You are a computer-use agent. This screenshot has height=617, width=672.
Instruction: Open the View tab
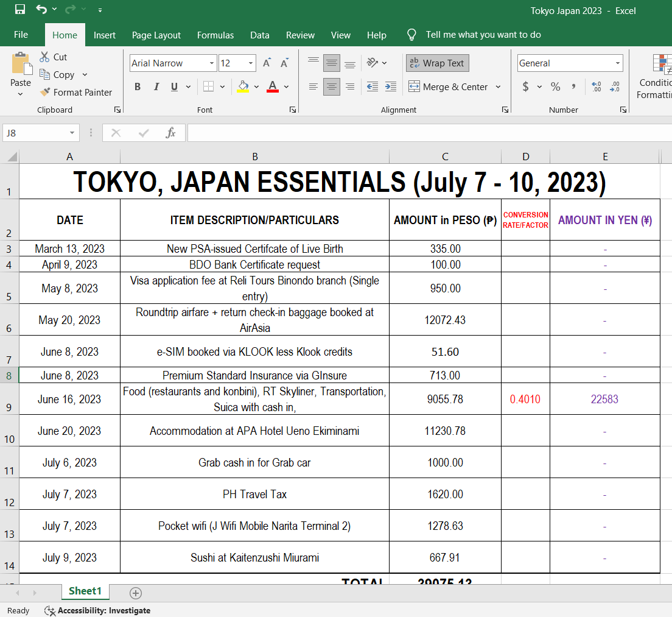(x=340, y=35)
